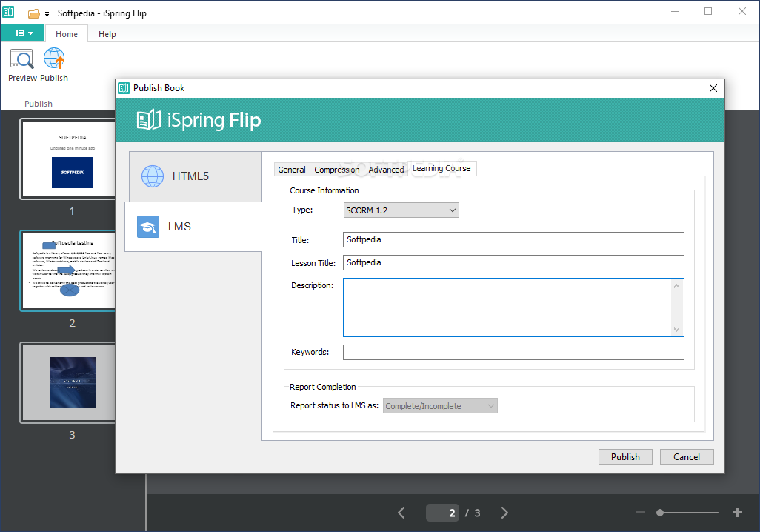Viewport: 760px width, 532px height.
Task: Open the Preview tool in the ribbon
Action: click(x=22, y=65)
